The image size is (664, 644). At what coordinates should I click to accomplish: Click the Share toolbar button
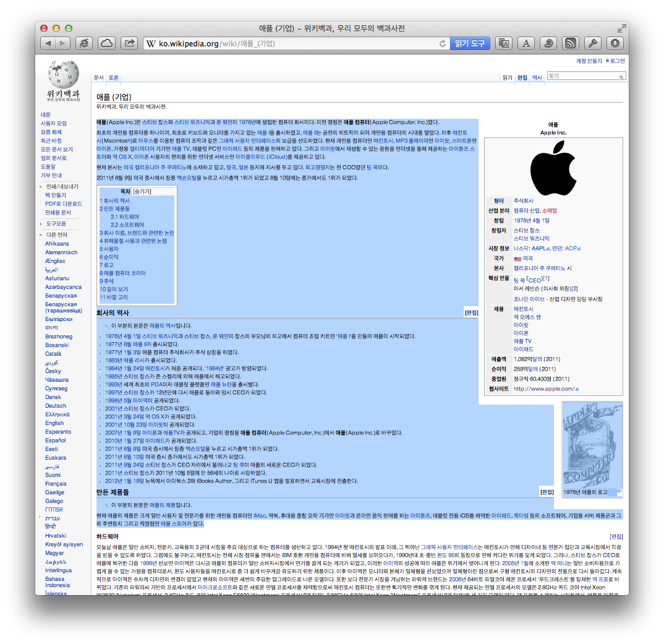(x=130, y=43)
